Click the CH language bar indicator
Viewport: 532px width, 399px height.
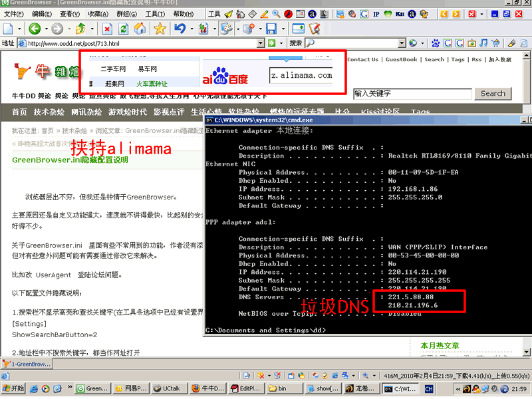429,389
